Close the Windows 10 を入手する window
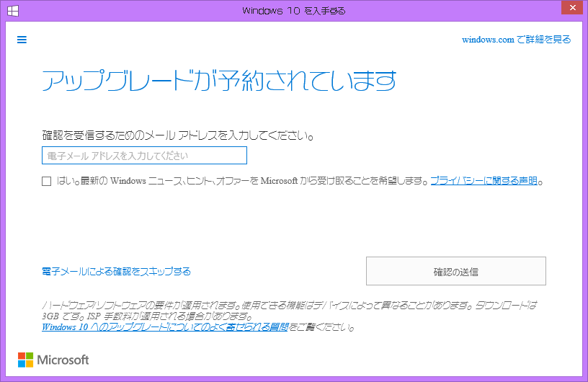The image size is (588, 382). click(x=572, y=8)
